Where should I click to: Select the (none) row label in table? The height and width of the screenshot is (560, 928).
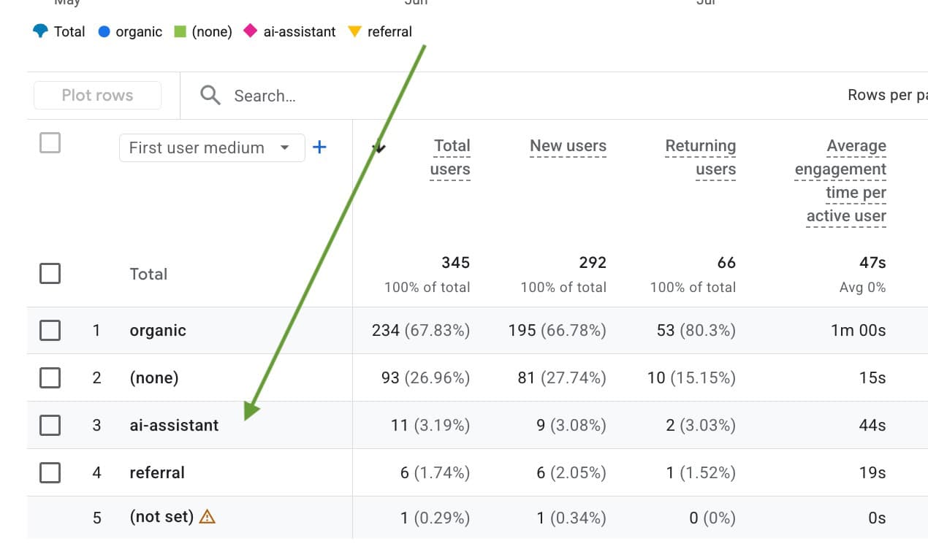click(x=154, y=377)
